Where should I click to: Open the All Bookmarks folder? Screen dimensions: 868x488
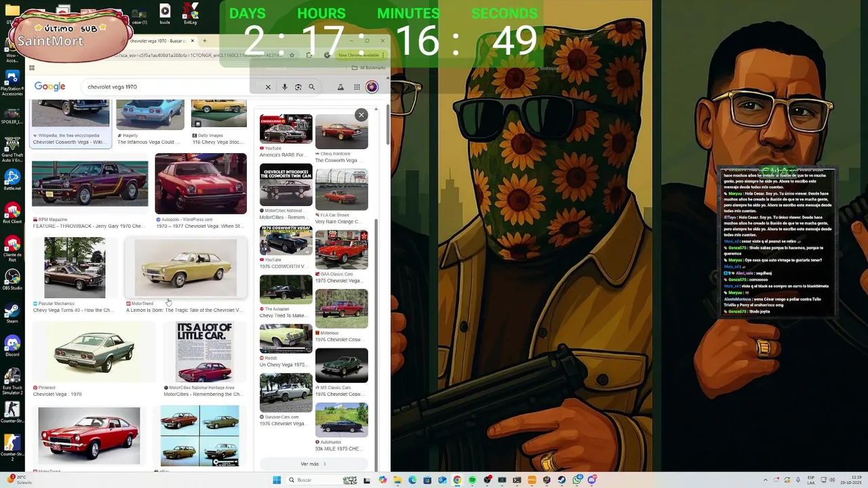[369, 68]
